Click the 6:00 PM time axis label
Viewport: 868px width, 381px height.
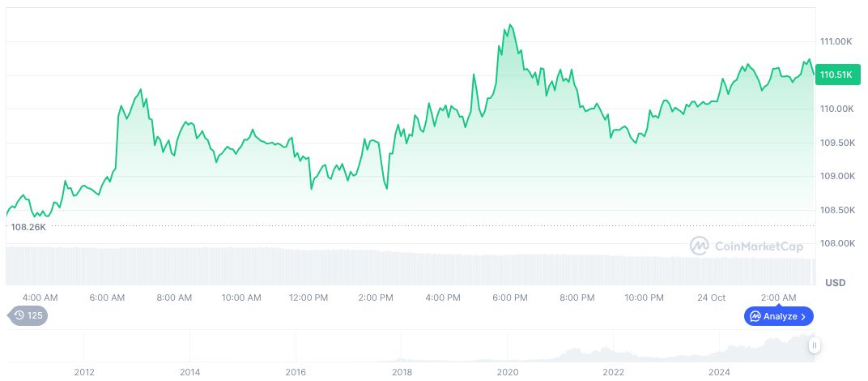(x=510, y=298)
